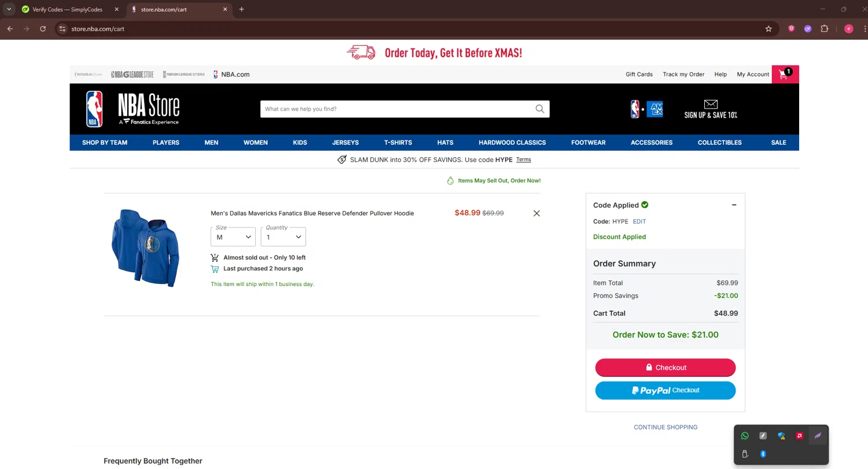The width and height of the screenshot is (868, 469).
Task: Click the PayPal Checkout button
Action: tap(665, 390)
